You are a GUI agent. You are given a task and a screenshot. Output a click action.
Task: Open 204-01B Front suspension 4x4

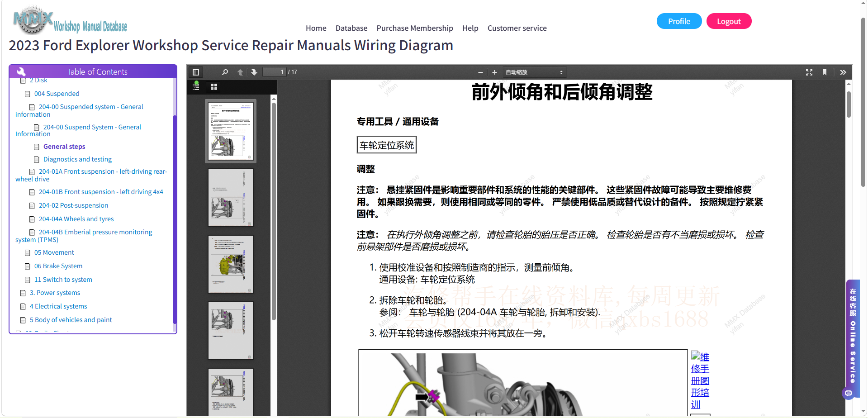tap(101, 192)
